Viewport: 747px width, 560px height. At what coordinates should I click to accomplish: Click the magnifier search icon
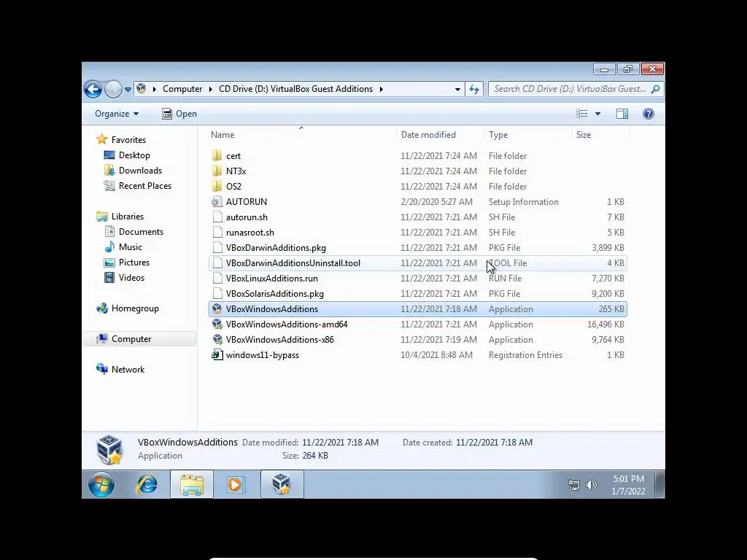click(656, 89)
